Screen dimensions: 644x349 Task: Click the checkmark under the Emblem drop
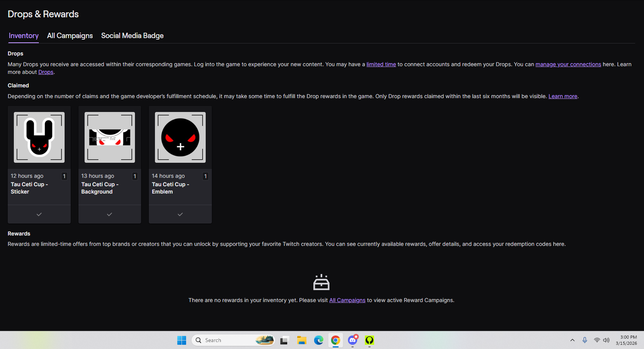point(180,214)
